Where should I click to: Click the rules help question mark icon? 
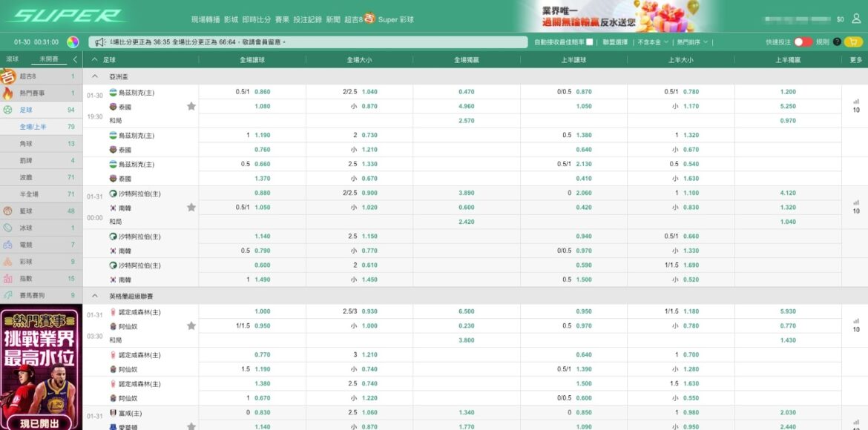click(837, 42)
